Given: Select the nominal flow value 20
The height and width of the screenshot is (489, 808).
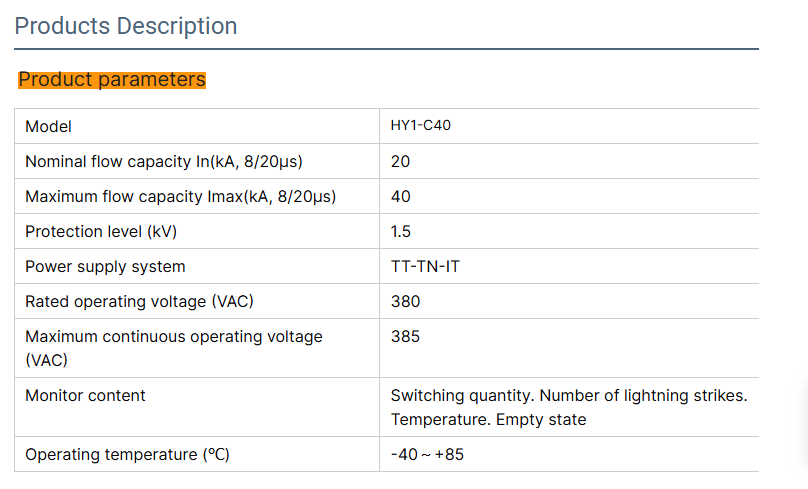Looking at the screenshot, I should 400,161.
